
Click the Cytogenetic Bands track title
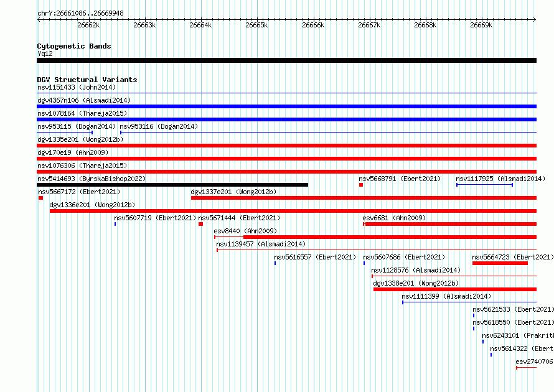pyautogui.click(x=74, y=46)
